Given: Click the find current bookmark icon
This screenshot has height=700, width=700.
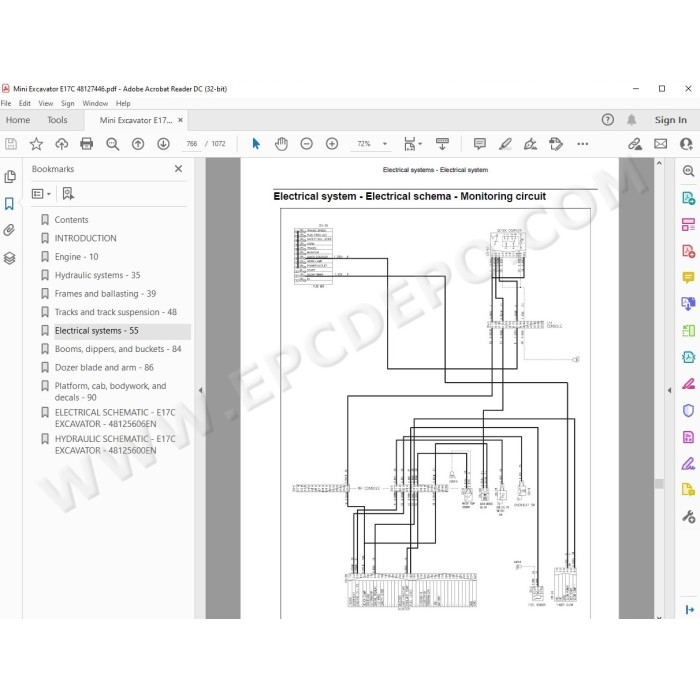Looking at the screenshot, I should (x=68, y=194).
